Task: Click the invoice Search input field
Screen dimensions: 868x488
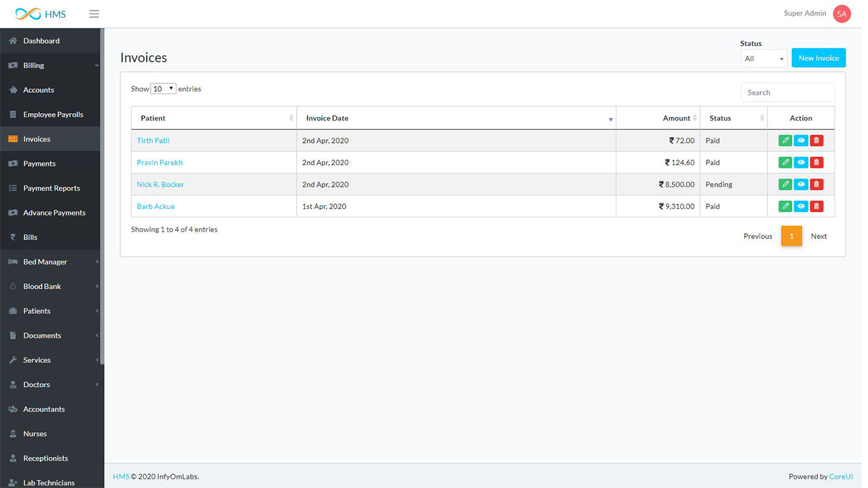Action: tap(787, 92)
